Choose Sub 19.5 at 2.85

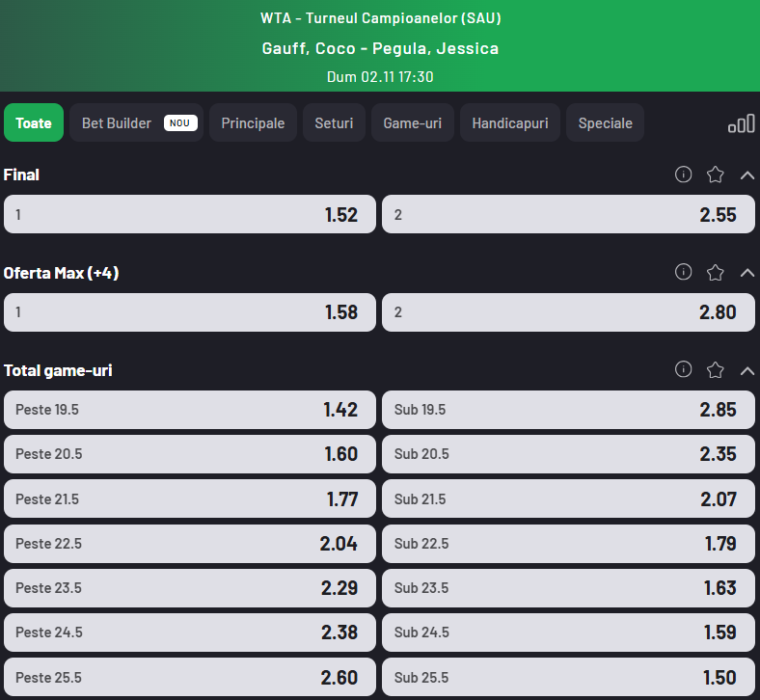pos(568,410)
